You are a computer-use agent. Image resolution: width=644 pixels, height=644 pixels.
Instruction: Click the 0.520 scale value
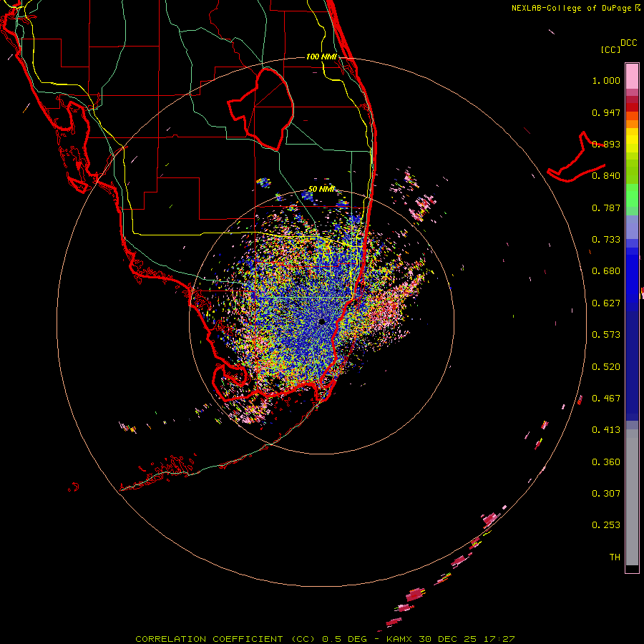[x=606, y=366]
